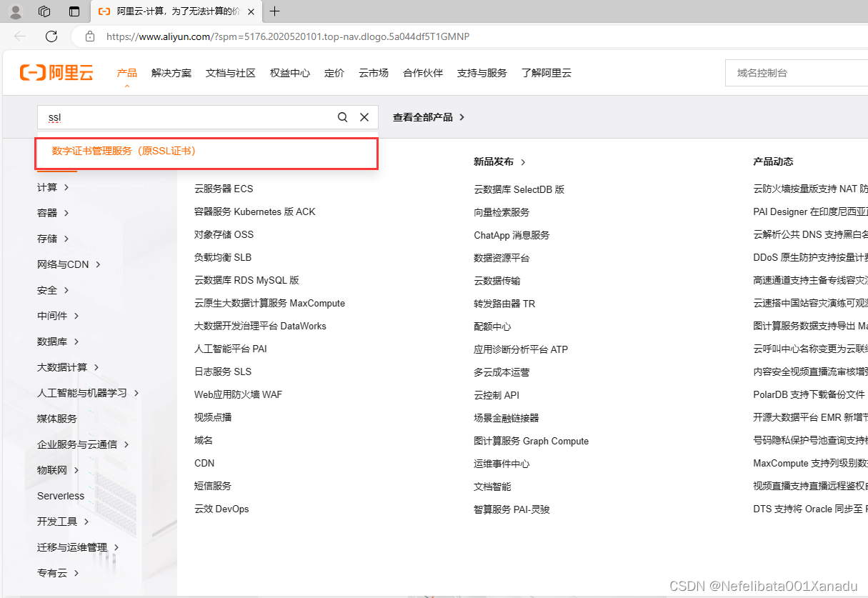Open 智算服务 PAI-灵骏
The height and width of the screenshot is (598, 868).
(x=512, y=509)
